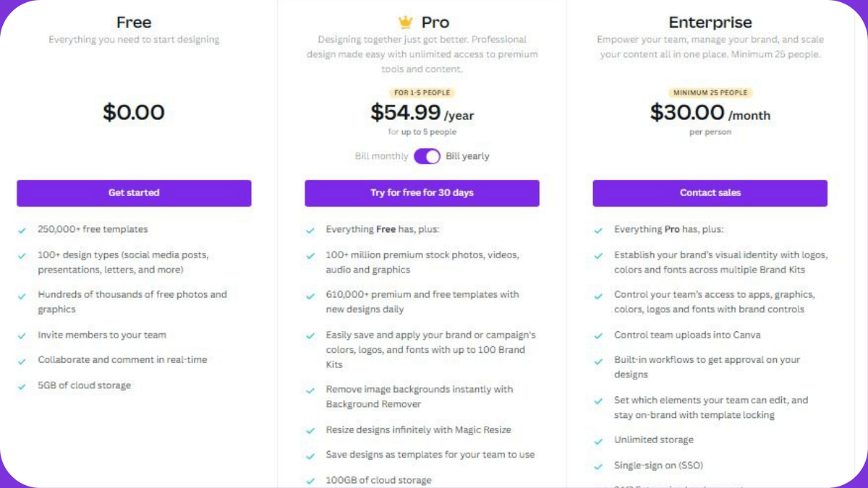Click the "MINIMUM 25 PEOPLE" badge
Image resolution: width=868 pixels, height=488 pixels.
[710, 93]
